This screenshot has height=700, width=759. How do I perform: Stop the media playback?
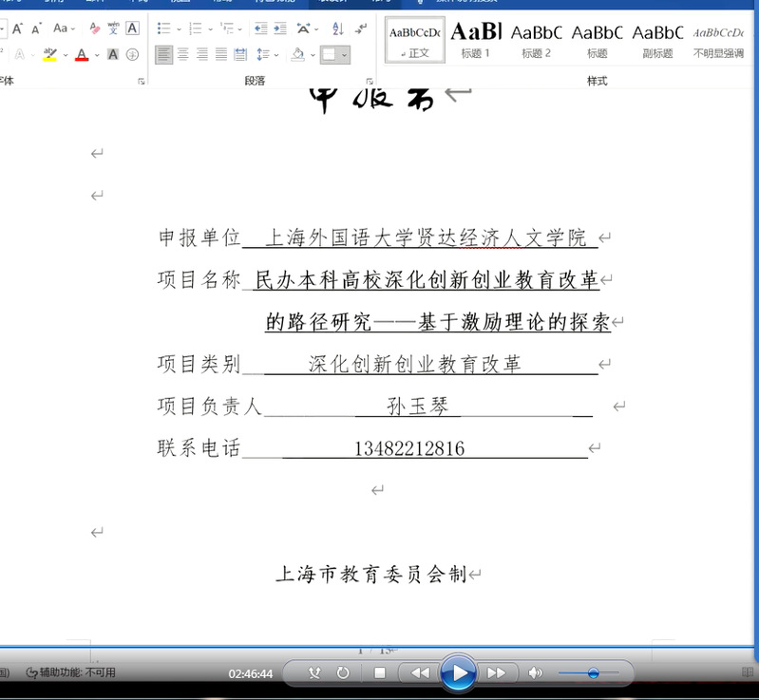click(x=379, y=672)
